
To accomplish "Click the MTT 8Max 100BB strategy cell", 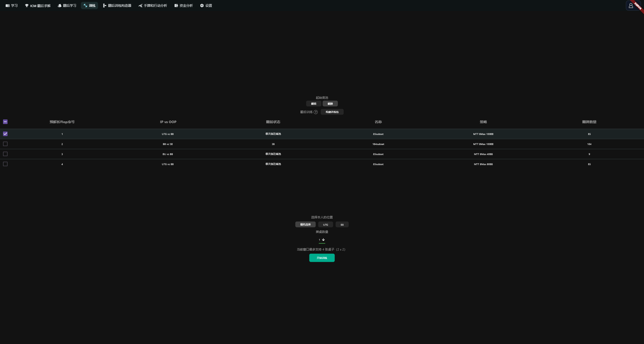I will tap(483, 144).
